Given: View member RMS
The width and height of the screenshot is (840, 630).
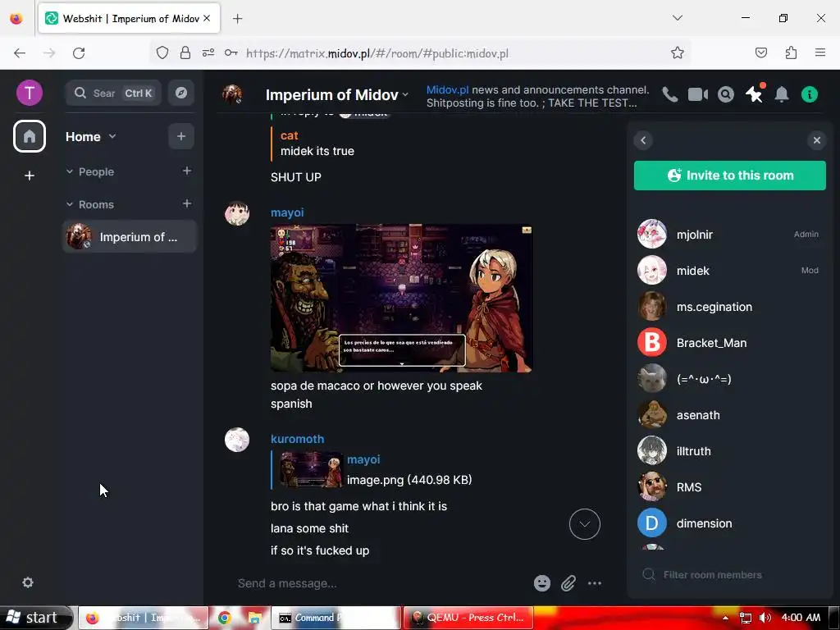Looking at the screenshot, I should pos(729,487).
